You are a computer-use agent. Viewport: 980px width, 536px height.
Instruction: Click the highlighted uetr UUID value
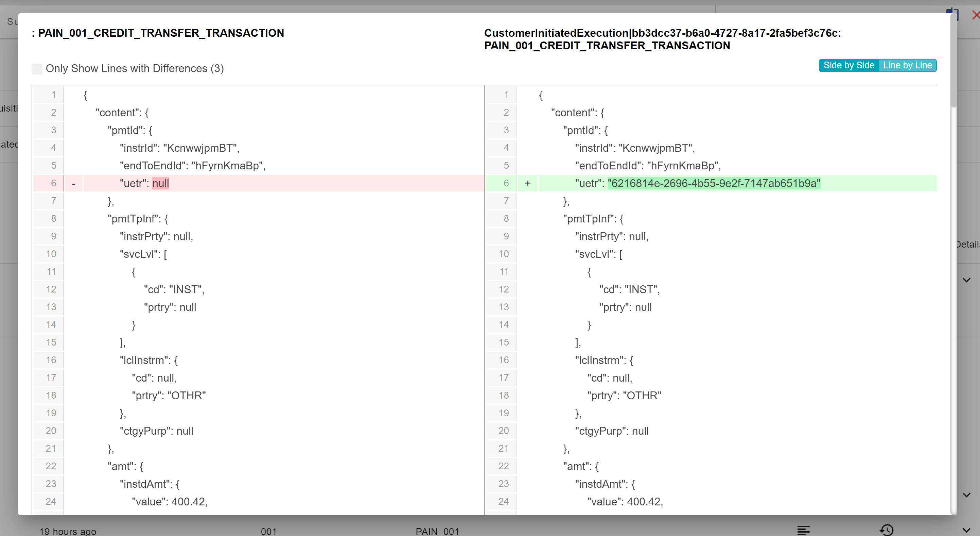tap(714, 184)
